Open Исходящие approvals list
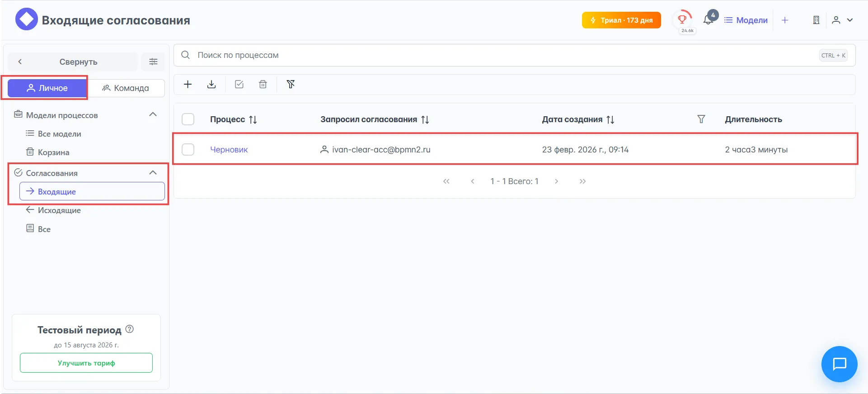This screenshot has width=868, height=394. [x=59, y=210]
